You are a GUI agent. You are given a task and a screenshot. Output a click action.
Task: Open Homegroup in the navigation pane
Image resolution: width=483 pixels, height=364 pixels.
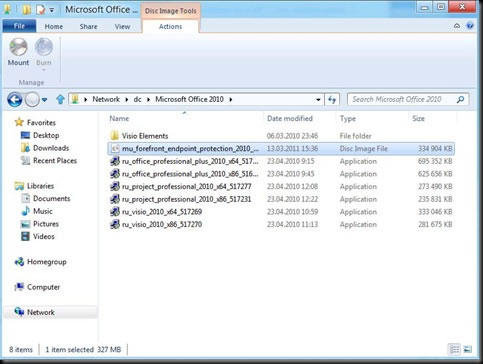click(47, 262)
